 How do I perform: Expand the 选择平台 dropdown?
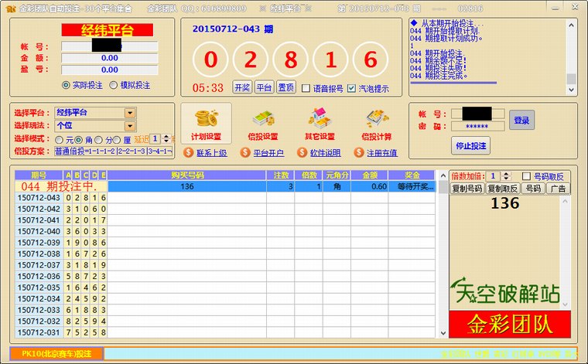pyautogui.click(x=129, y=113)
